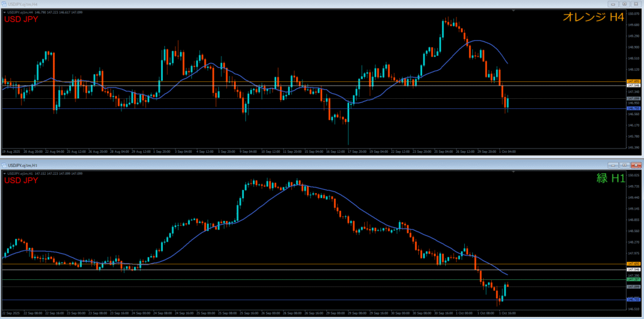Click the 148.560 price scale value in H1 chart

[633, 231]
